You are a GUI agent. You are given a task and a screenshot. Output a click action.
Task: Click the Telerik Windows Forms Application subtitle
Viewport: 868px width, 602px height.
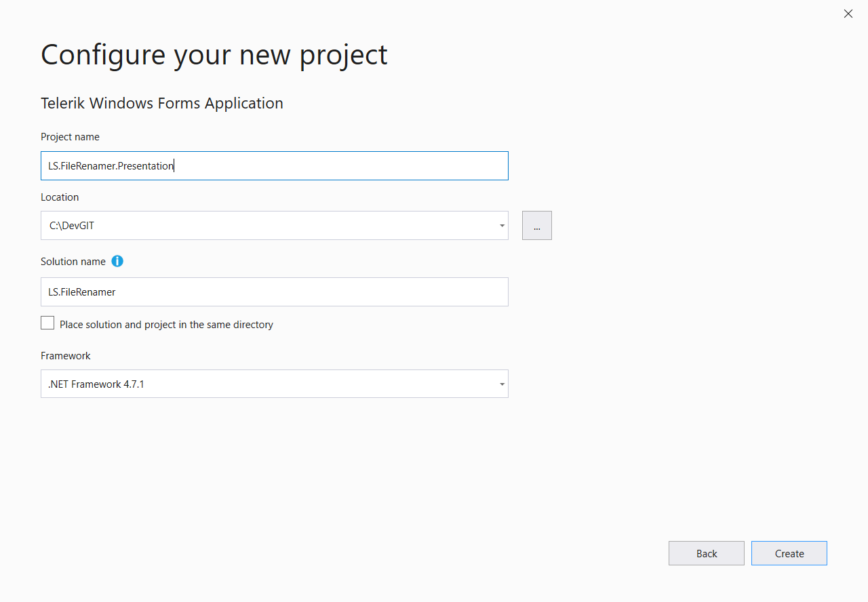tap(162, 103)
